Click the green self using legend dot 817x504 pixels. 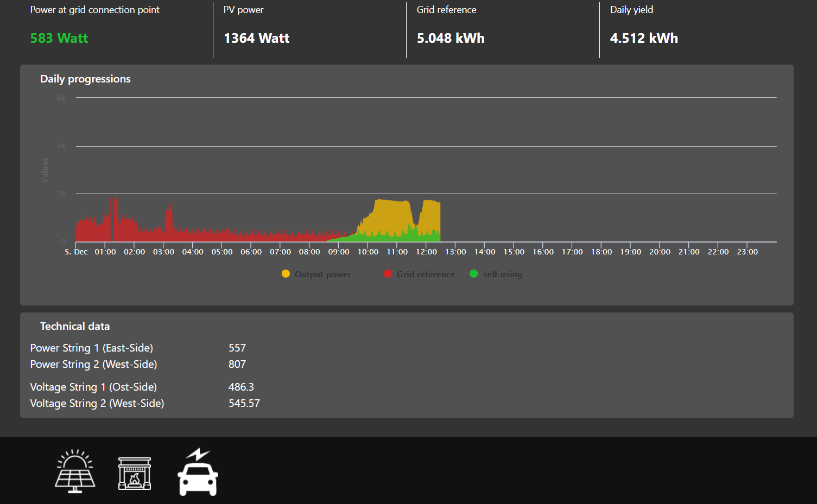click(x=474, y=274)
